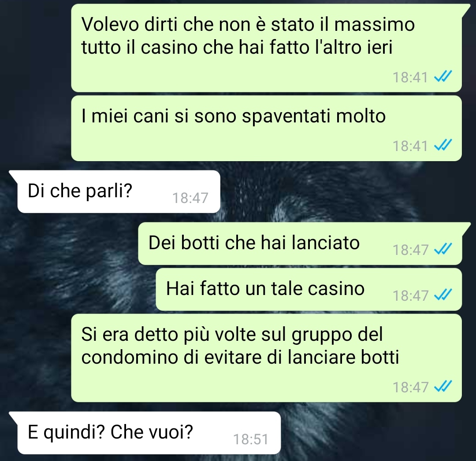Click the 18:51 timestamp on the last message
The width and height of the screenshot is (476, 461).
[x=251, y=439]
